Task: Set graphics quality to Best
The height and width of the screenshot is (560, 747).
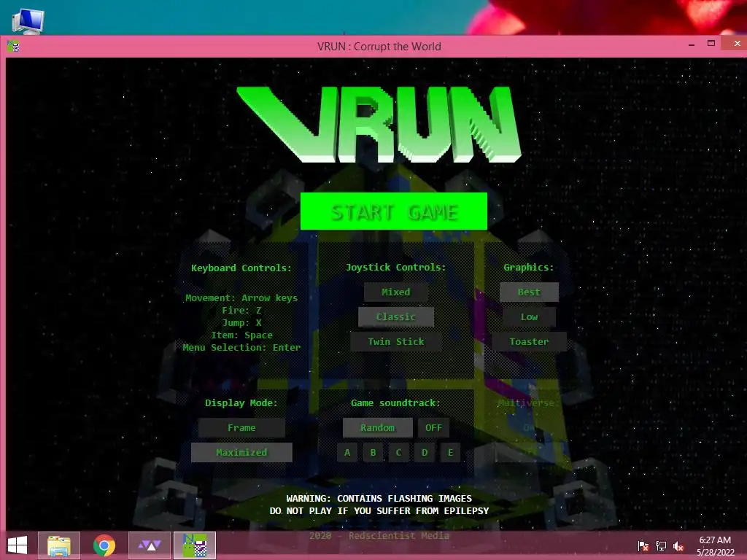Action: click(529, 292)
